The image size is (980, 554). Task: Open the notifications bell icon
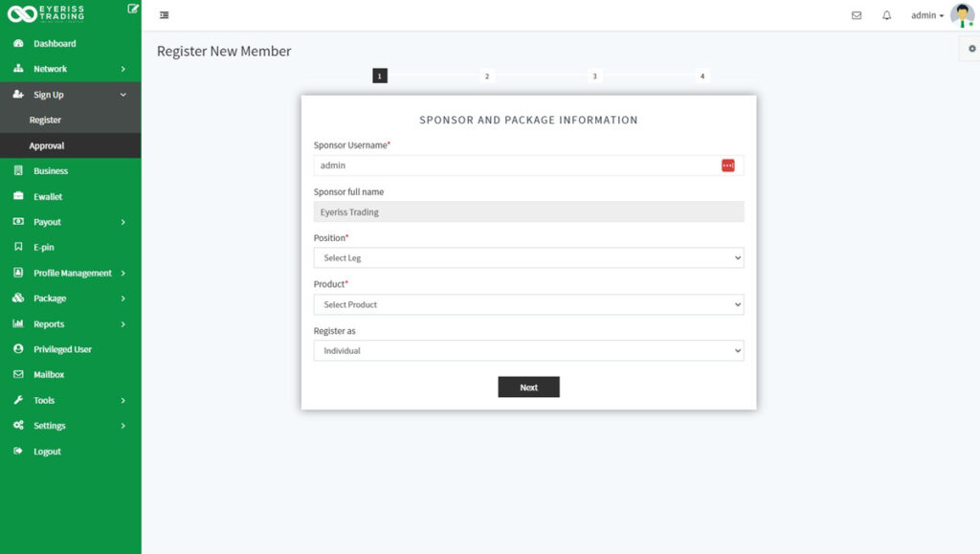(886, 15)
